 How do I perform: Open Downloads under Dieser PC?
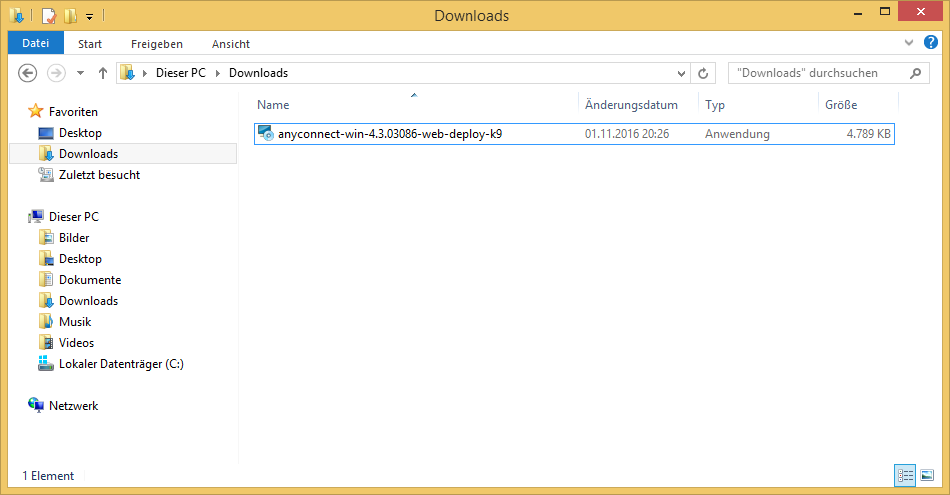[88, 301]
